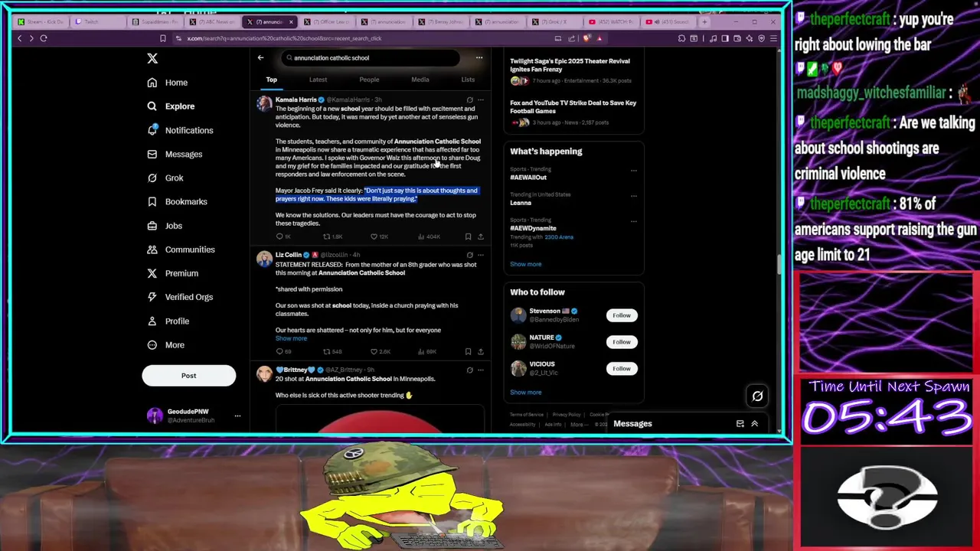The image size is (980, 551).
Task: View analytics of Kamala Harris post
Action: 429,236
